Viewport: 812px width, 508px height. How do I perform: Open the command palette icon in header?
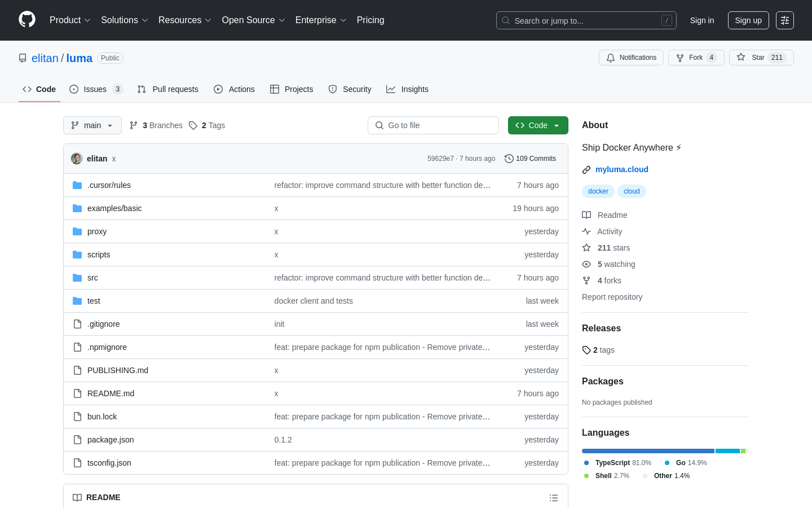coord(785,20)
